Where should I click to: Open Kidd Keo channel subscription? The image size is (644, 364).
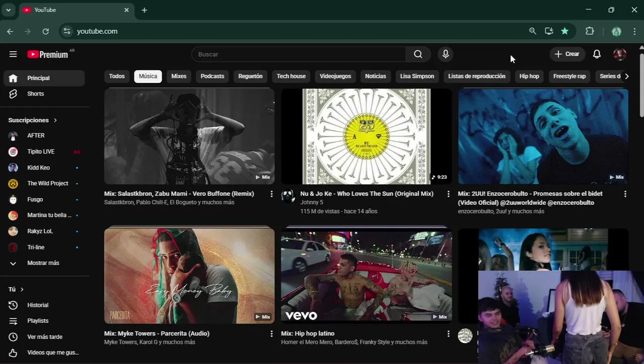(45, 168)
